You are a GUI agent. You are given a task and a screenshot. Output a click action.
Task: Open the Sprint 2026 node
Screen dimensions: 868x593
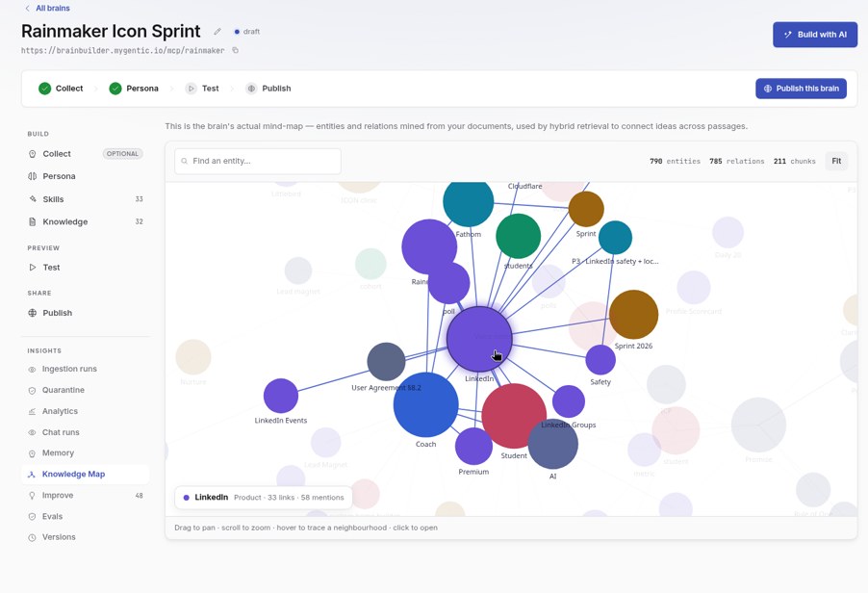pyautogui.click(x=634, y=315)
